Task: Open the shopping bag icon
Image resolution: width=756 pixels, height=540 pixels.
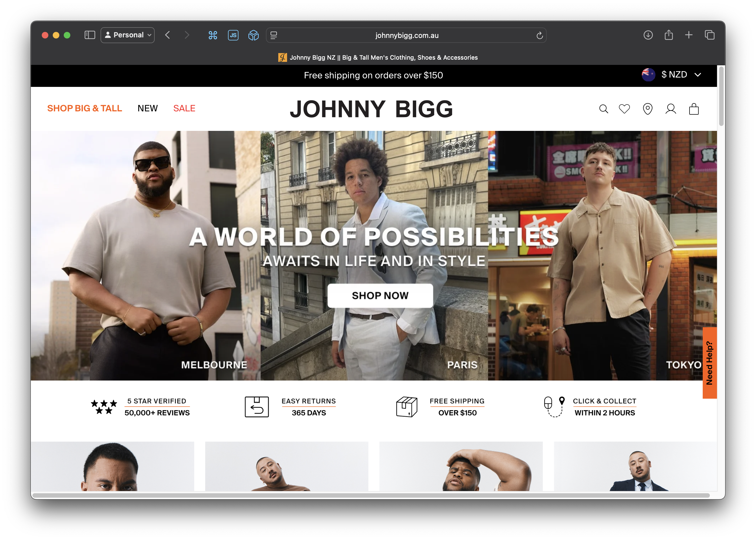Action: 694,109
